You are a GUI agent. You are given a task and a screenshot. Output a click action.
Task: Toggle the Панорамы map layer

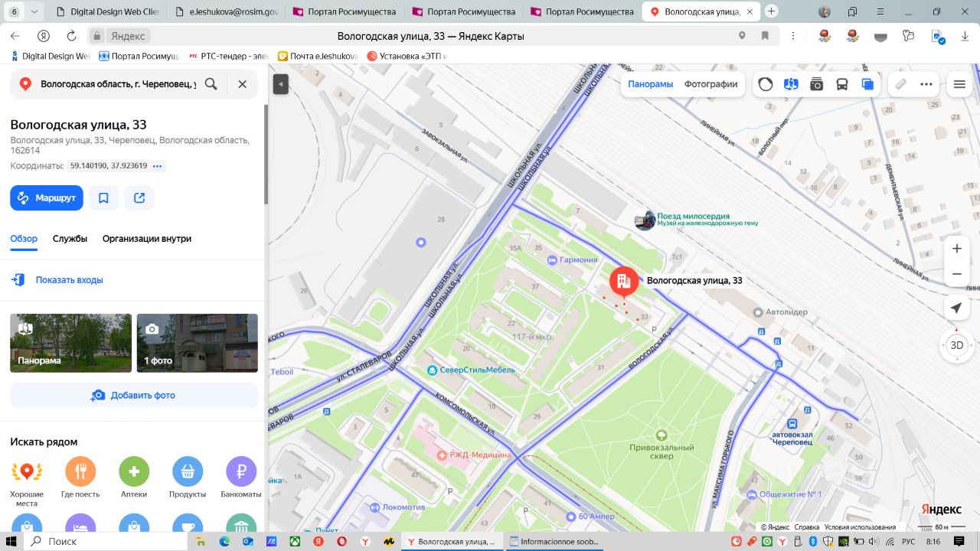click(x=650, y=84)
